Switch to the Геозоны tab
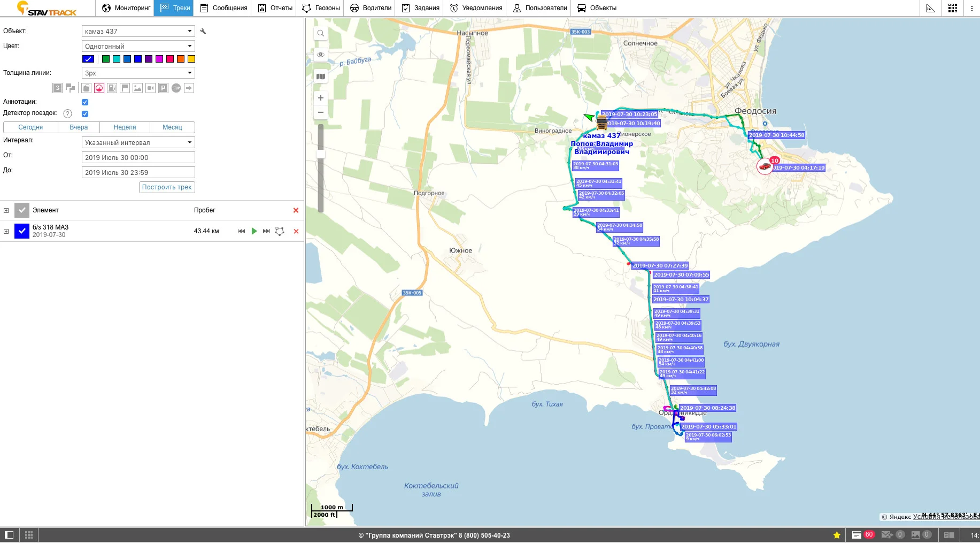The height and width of the screenshot is (543, 980). pos(321,8)
